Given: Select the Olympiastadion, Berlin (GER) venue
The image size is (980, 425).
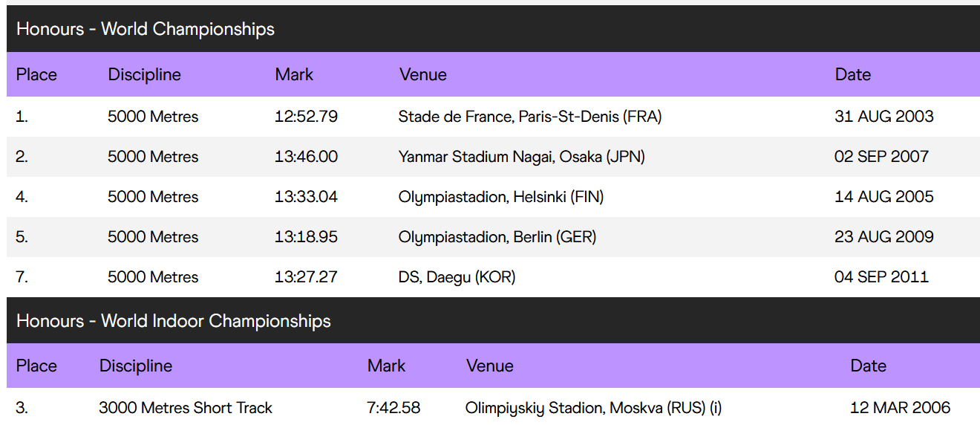Looking at the screenshot, I should [x=497, y=237].
